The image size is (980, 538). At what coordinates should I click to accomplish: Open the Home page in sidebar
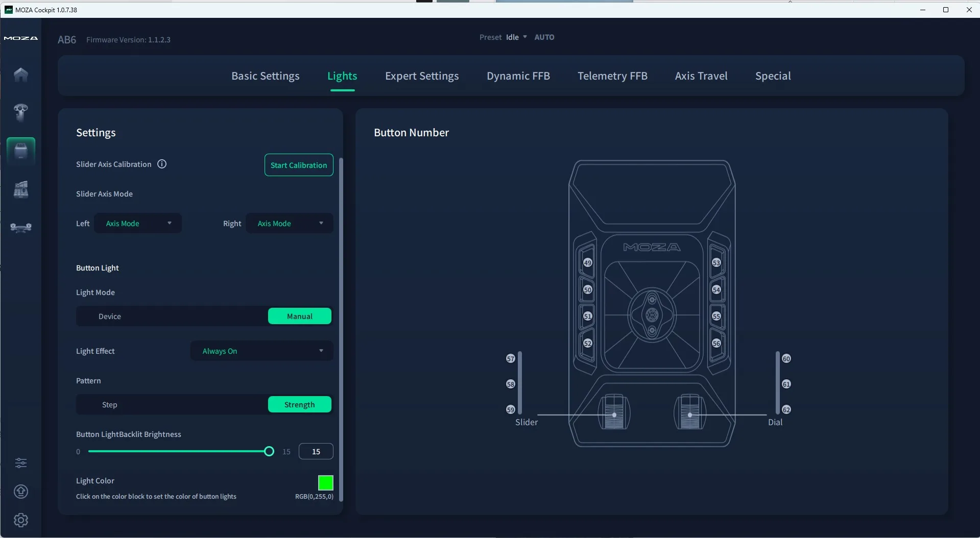click(21, 75)
